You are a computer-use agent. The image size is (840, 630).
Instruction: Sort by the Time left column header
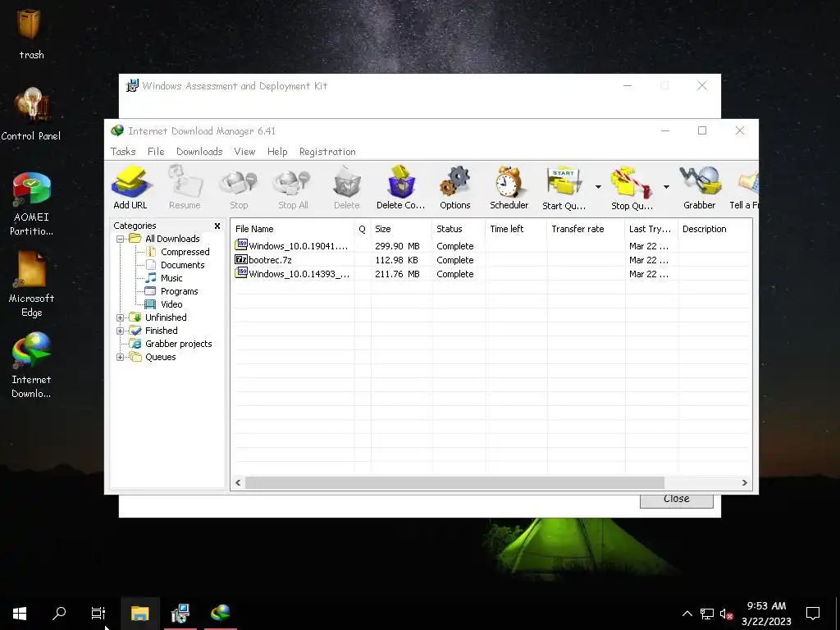point(517,229)
